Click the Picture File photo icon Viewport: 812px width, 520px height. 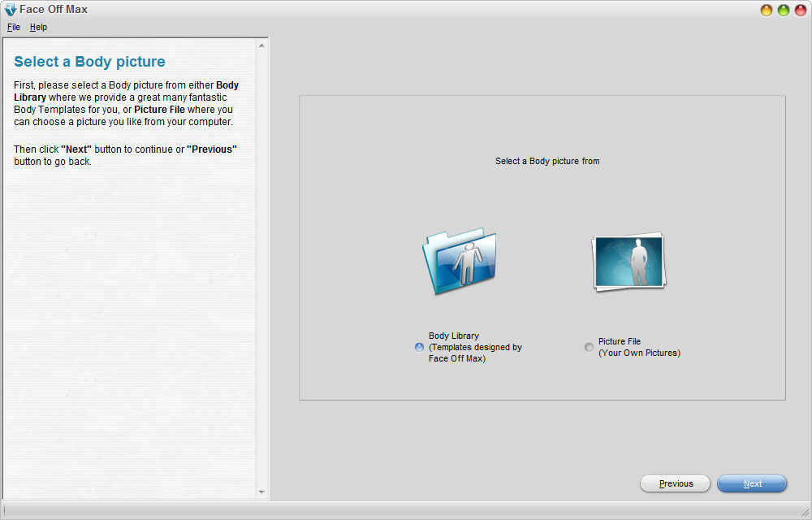(x=628, y=262)
